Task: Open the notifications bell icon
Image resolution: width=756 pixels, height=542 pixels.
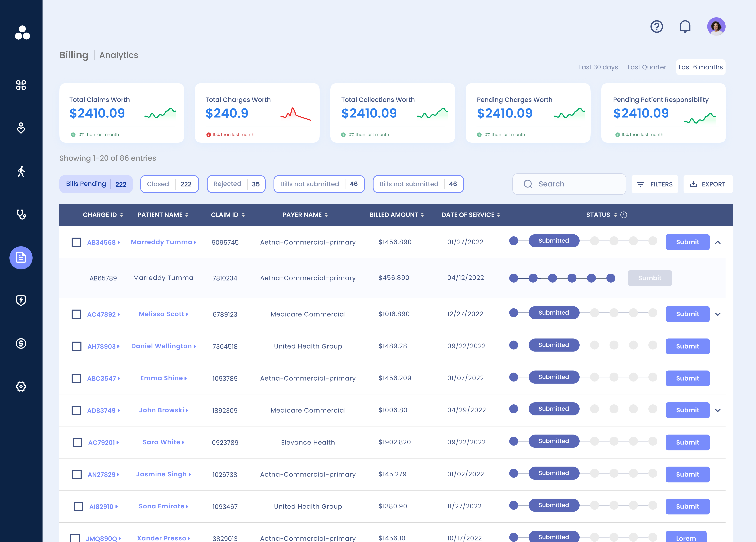Action: point(685,26)
